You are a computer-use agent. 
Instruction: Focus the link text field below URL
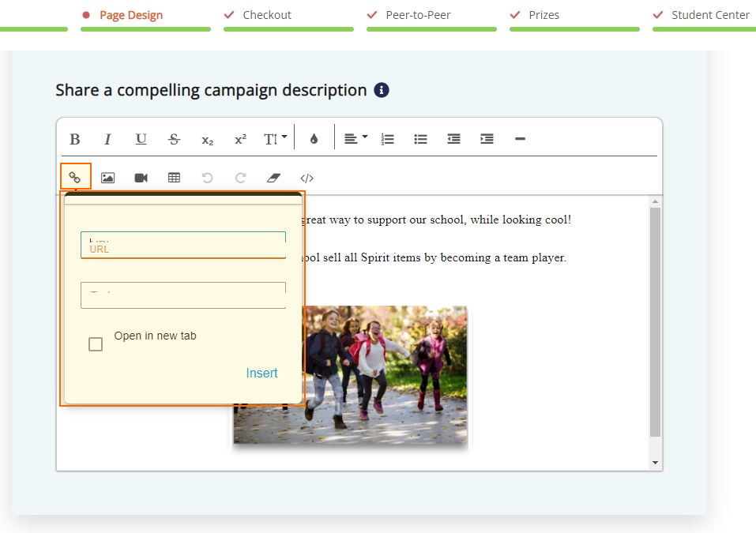click(x=183, y=295)
